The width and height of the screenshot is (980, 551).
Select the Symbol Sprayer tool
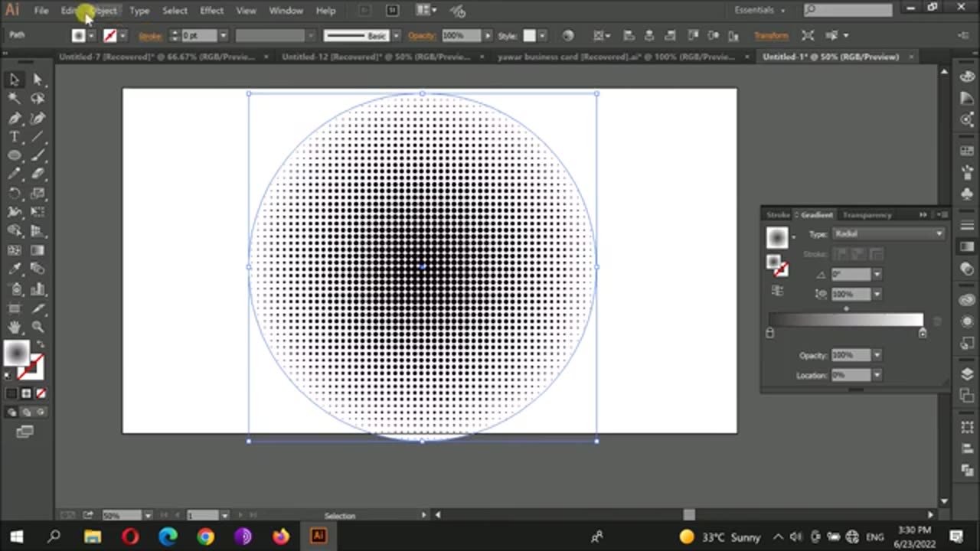point(15,289)
